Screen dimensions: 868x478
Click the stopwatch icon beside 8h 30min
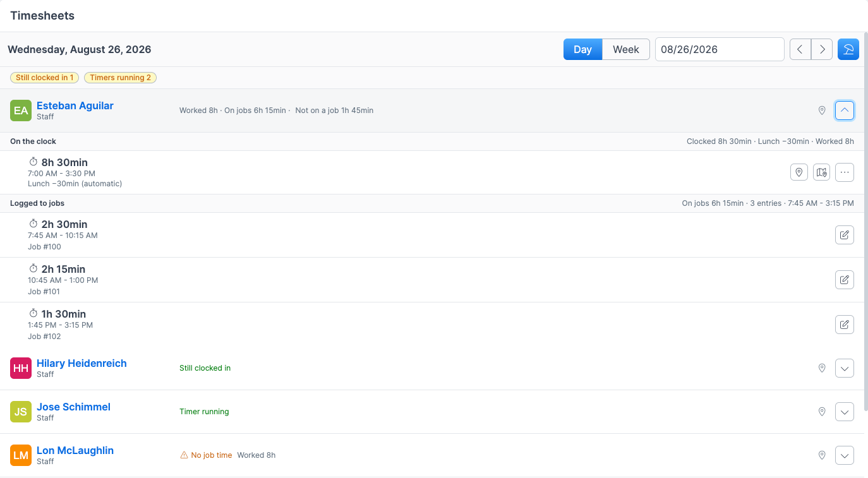[33, 162]
